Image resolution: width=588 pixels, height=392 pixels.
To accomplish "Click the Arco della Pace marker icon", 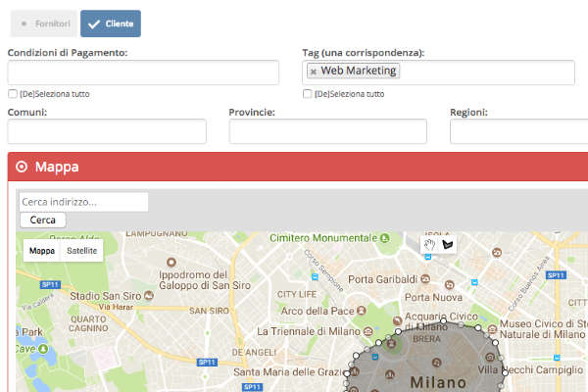I will (x=361, y=311).
